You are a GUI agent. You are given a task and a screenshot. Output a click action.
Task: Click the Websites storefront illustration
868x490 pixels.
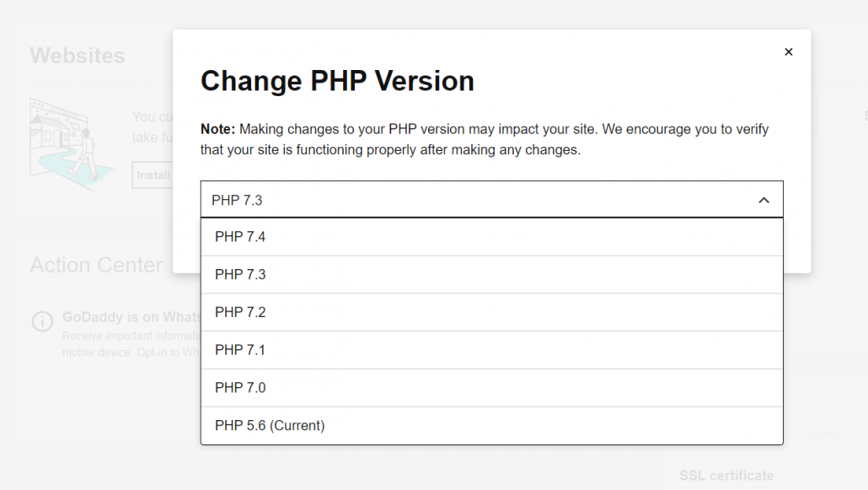coord(71,144)
